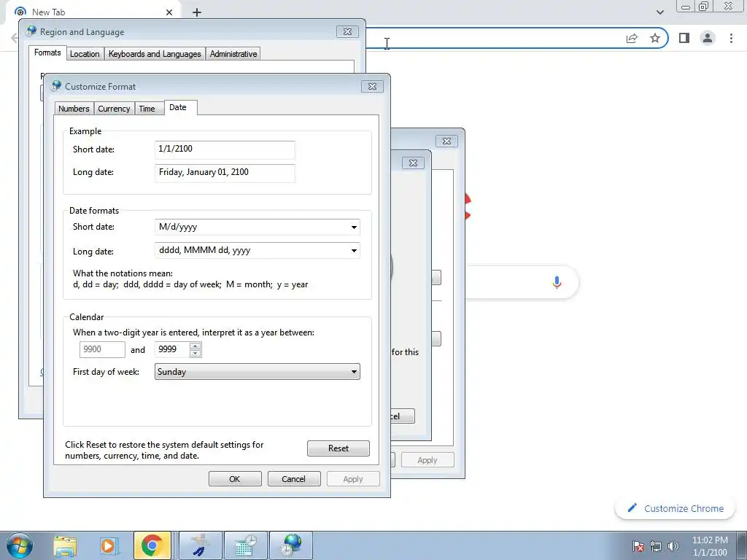Open a new Chrome tab with plus
Image resolution: width=747 pixels, height=560 pixels.
[x=197, y=12]
